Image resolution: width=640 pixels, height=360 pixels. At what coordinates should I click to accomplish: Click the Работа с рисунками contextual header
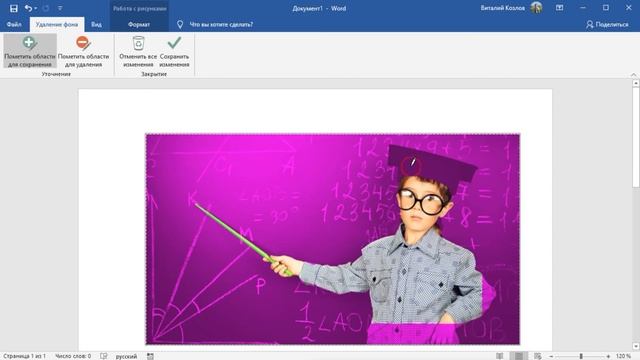[x=139, y=8]
